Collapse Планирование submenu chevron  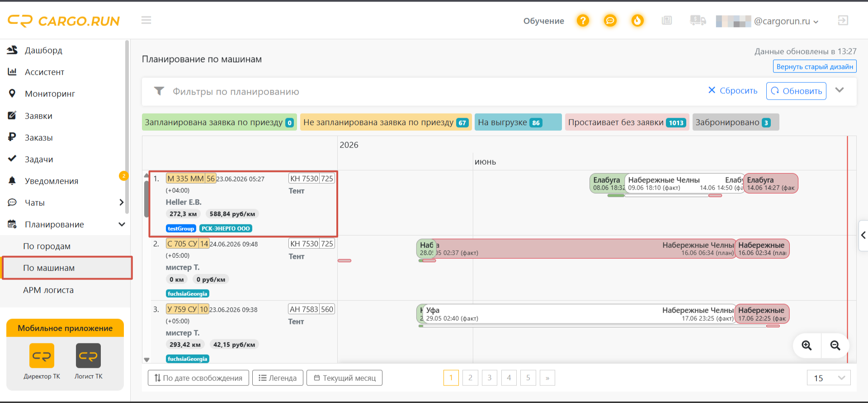tap(122, 224)
